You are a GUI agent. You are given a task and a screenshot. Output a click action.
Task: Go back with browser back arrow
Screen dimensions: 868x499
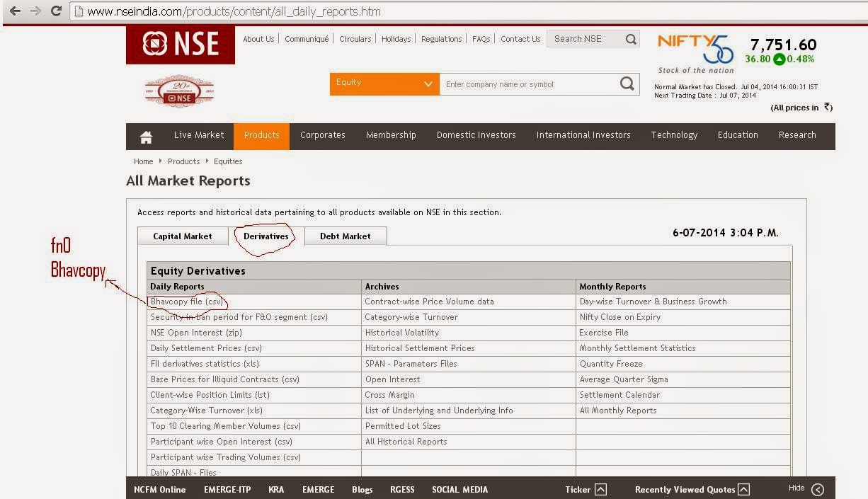tap(15, 11)
